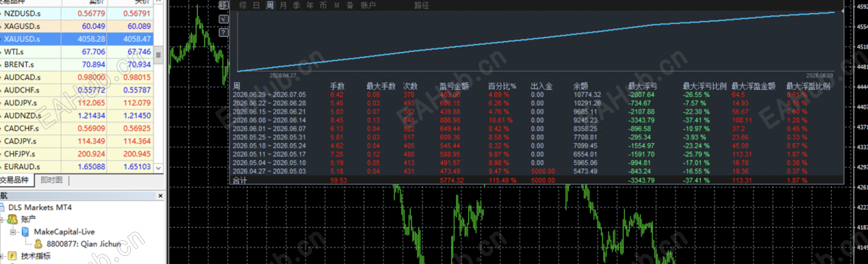The height and width of the screenshot is (264, 868).
Task: Click the 百分比% column header
Action: (502, 86)
